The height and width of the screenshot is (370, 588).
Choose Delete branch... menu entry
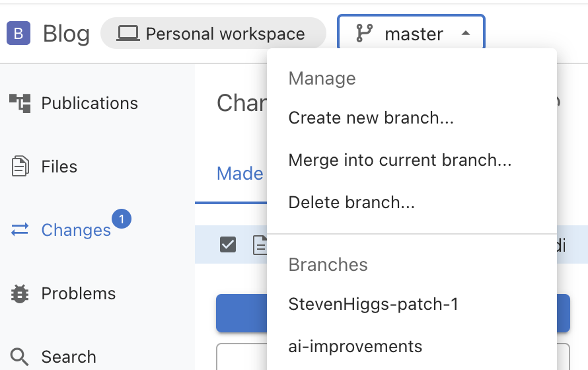tap(351, 203)
